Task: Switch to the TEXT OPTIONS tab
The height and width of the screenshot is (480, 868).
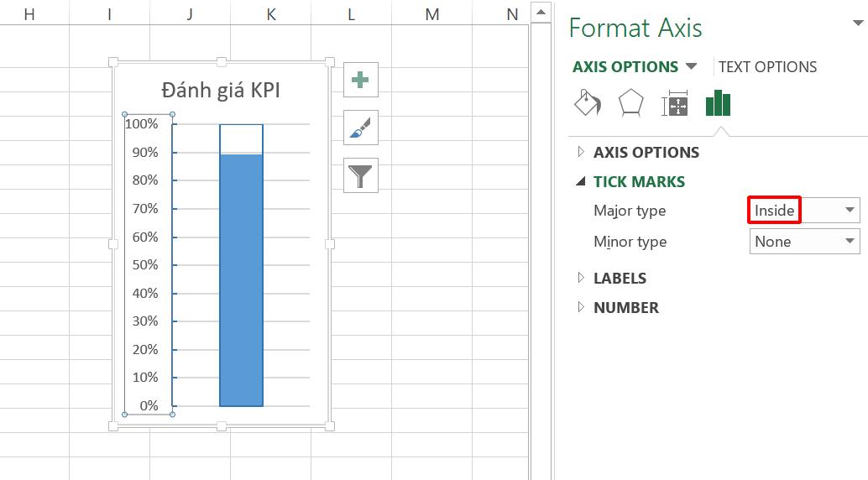Action: point(767,67)
